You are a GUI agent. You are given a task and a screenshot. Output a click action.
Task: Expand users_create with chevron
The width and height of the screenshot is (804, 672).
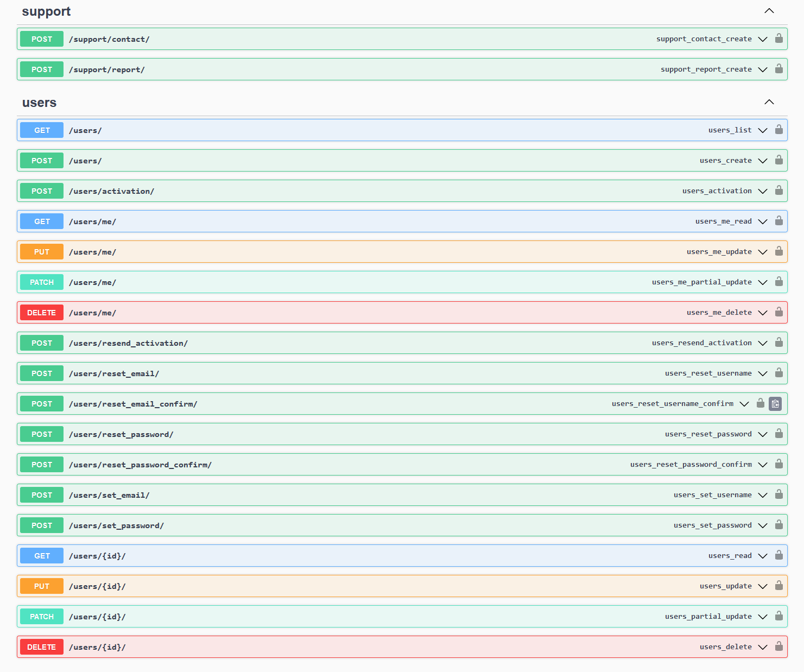click(x=763, y=161)
